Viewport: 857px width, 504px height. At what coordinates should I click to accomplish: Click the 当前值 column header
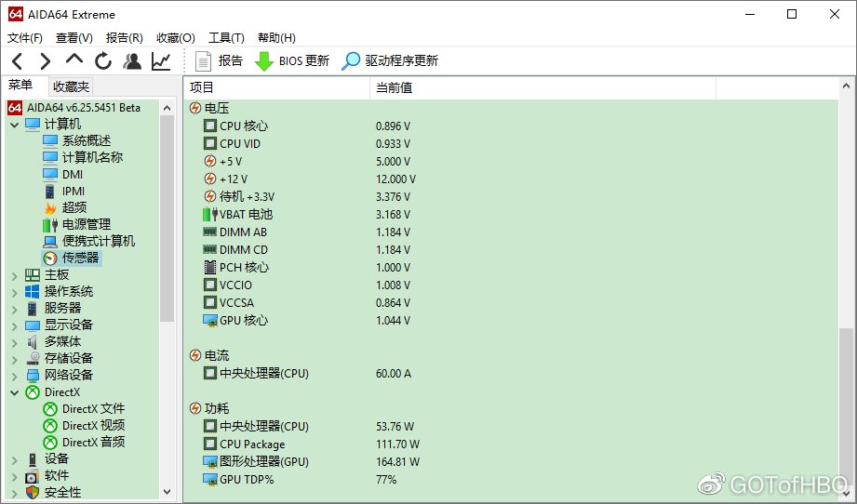click(x=543, y=87)
